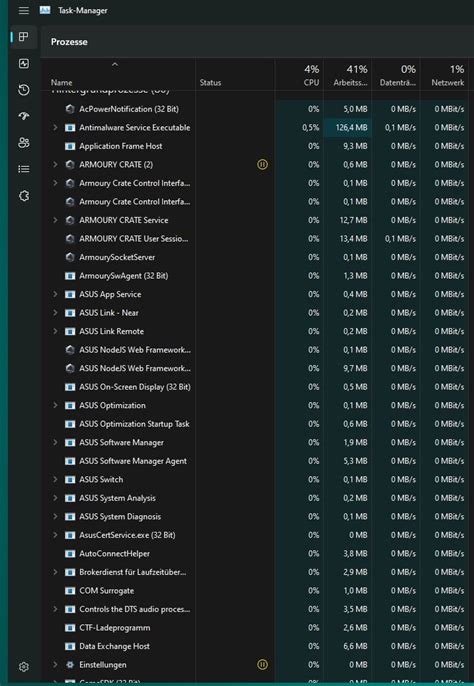Open Task Manager settings gear
The width and height of the screenshot is (474, 686).
[24, 667]
